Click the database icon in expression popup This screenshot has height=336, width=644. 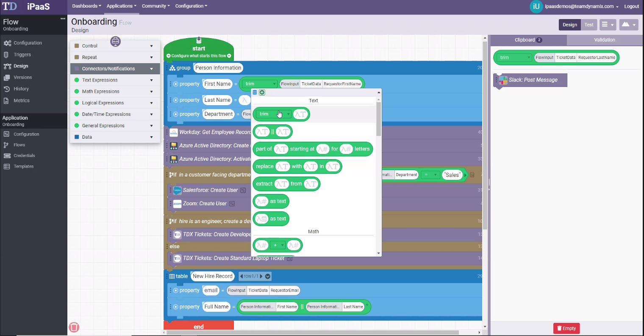click(x=255, y=92)
